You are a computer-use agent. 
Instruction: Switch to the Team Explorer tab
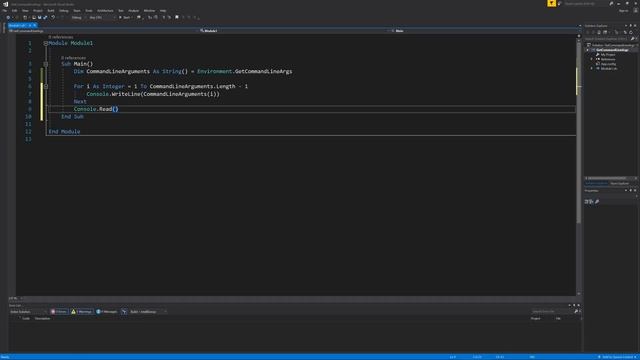pyautogui.click(x=620, y=183)
